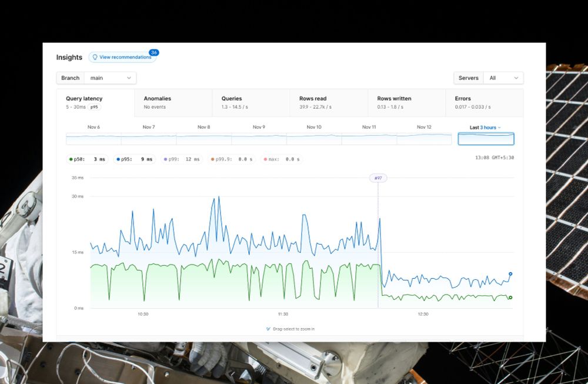The height and width of the screenshot is (384, 588).
Task: Open the Last 3 hours dropdown
Action: click(x=485, y=128)
